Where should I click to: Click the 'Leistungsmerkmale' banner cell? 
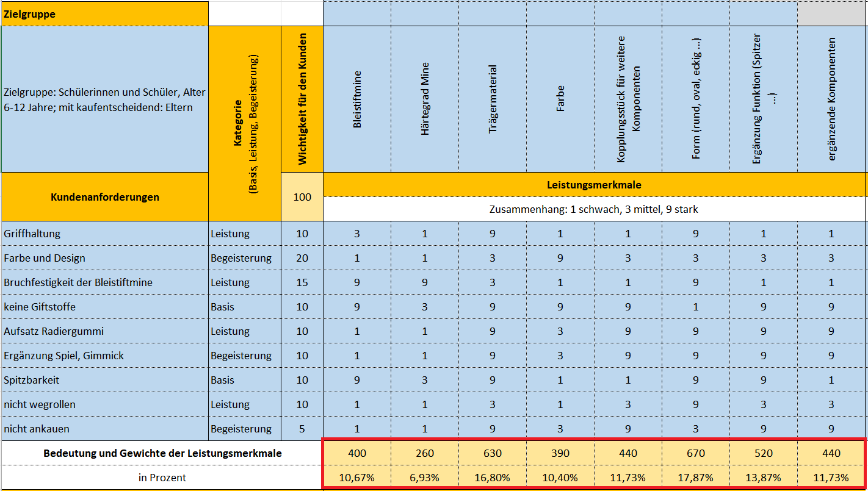pos(595,185)
